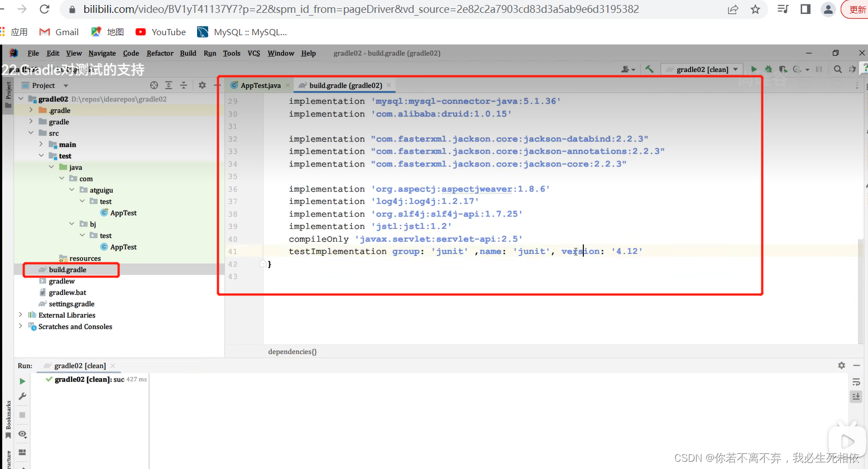Click scroll-to-end icon in Run console
Screen dimensions: 868x469
coord(856,396)
